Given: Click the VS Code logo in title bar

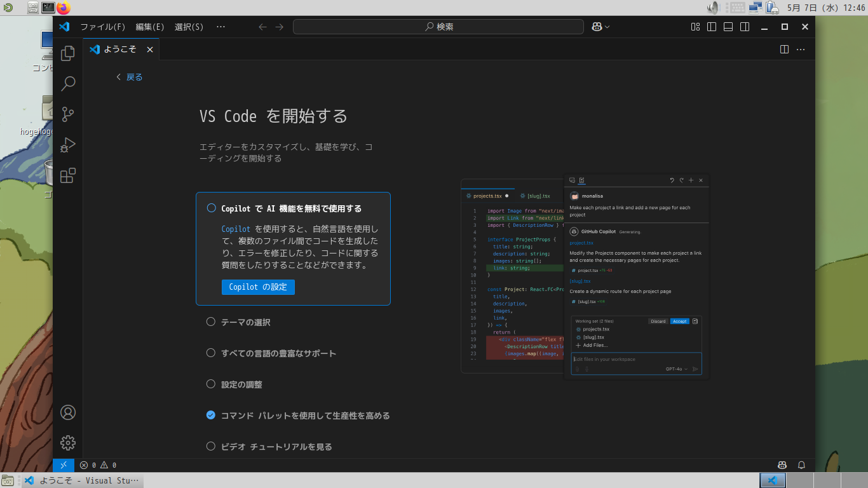Looking at the screenshot, I should [x=64, y=27].
